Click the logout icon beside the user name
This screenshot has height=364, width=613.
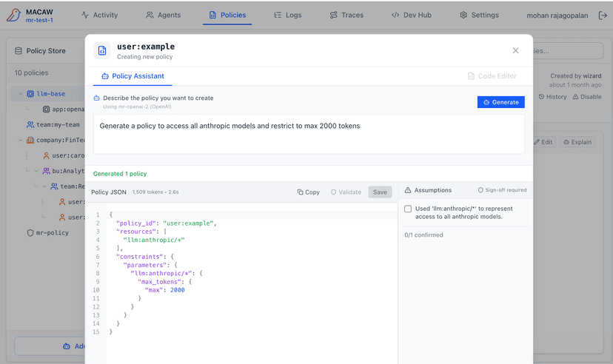[603, 16]
